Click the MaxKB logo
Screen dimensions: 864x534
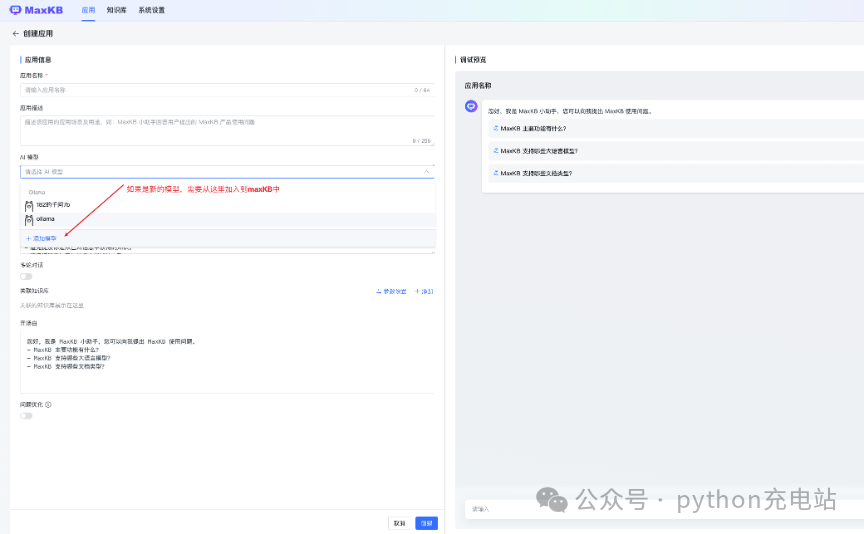pyautogui.click(x=36, y=10)
